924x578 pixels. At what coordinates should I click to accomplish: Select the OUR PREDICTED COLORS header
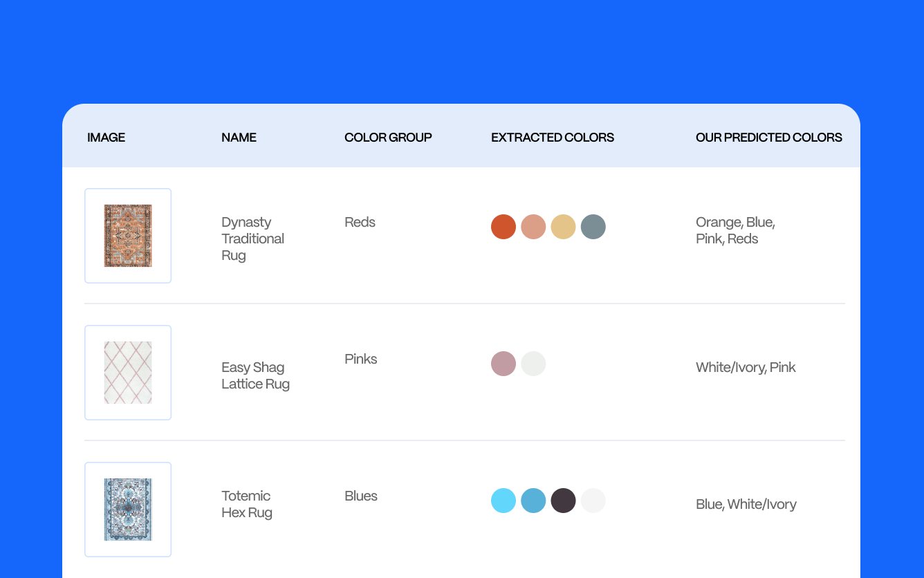769,137
